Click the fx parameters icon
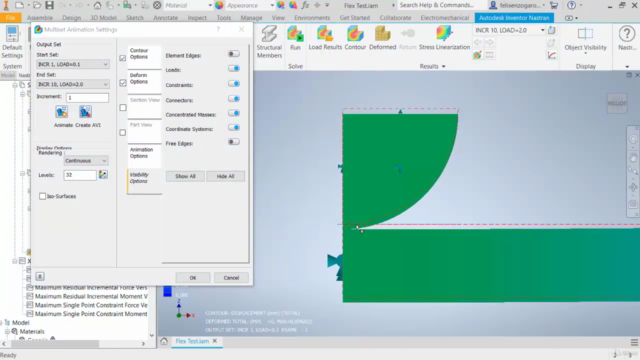640x360 pixels. pyautogui.click(x=305, y=5)
